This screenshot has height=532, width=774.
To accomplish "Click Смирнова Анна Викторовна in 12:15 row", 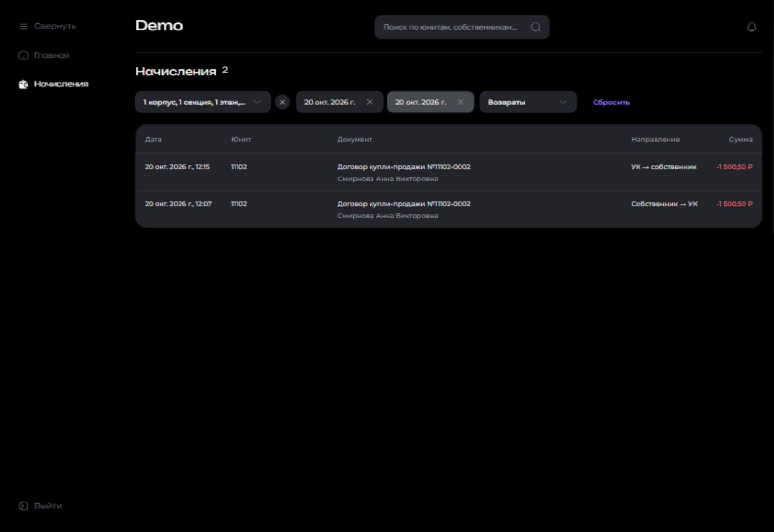I will coord(387,179).
